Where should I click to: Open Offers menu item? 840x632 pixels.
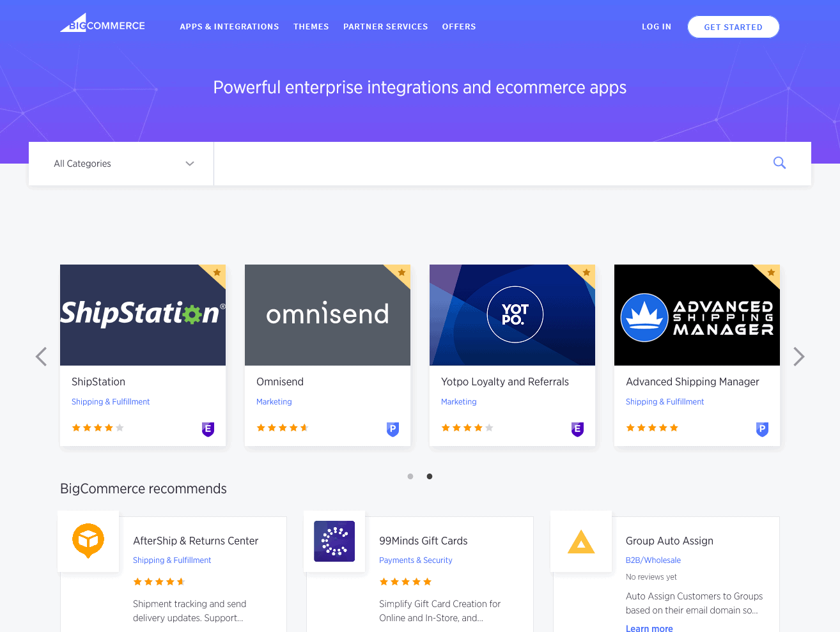click(459, 27)
